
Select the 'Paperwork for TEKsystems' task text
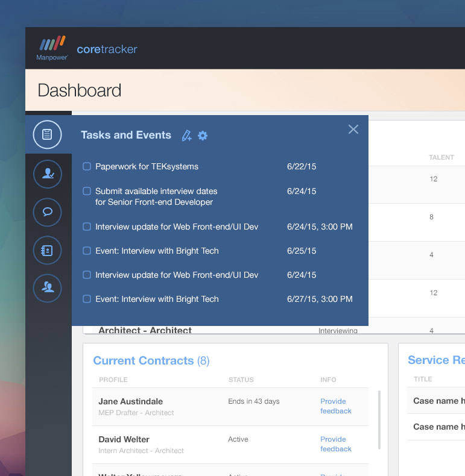point(147,166)
